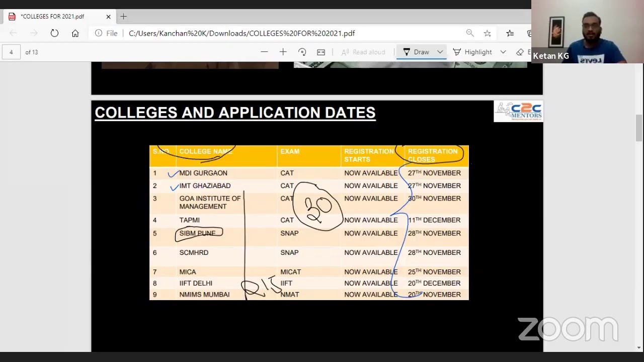Expand the Highlight color dropdown
Image resolution: width=644 pixels, height=362 pixels.
[503, 52]
